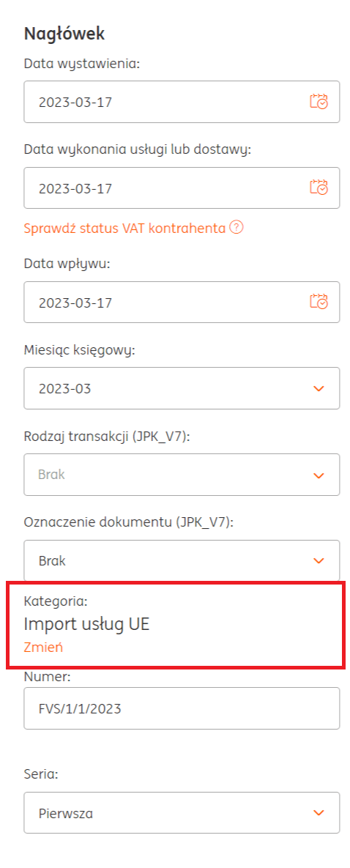Screen dimensions: 350x868
Task: Click into Data wystawienia date text
Action: tap(75, 103)
